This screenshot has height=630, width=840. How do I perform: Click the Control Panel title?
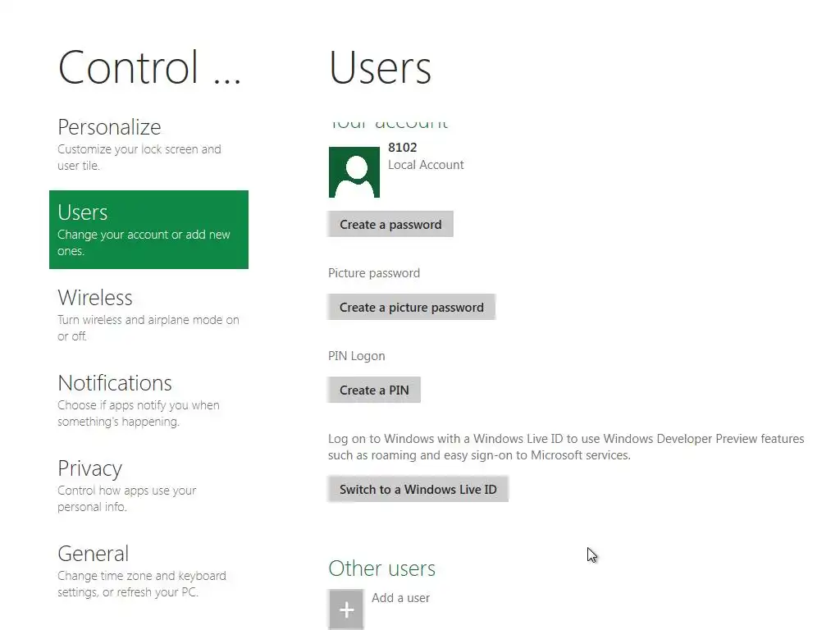[x=149, y=68]
